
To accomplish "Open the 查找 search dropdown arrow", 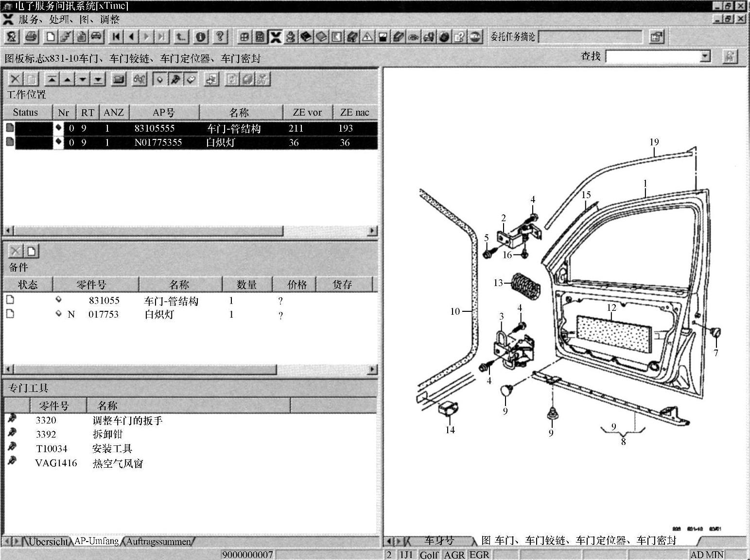I will tap(705, 57).
